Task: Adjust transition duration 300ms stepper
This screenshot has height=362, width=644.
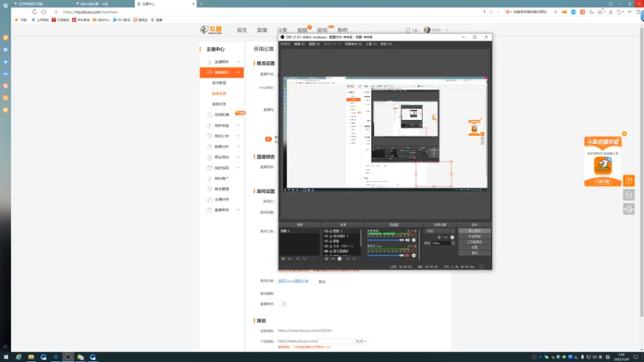Action: pyautogui.click(x=453, y=243)
